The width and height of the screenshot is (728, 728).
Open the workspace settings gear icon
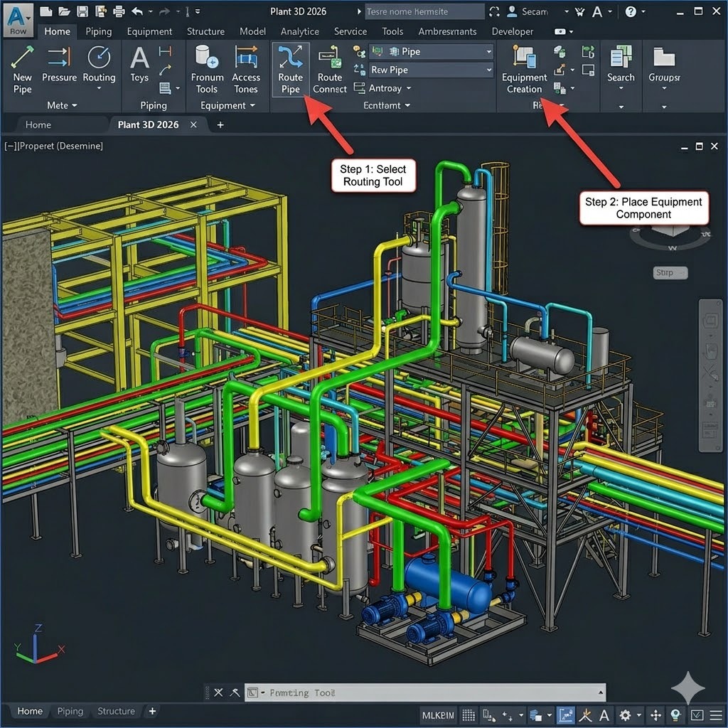625,715
